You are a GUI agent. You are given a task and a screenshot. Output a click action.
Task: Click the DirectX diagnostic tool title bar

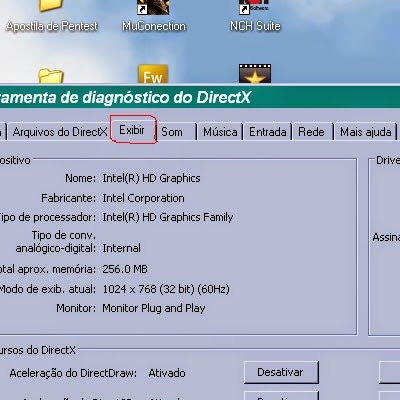tap(200, 97)
